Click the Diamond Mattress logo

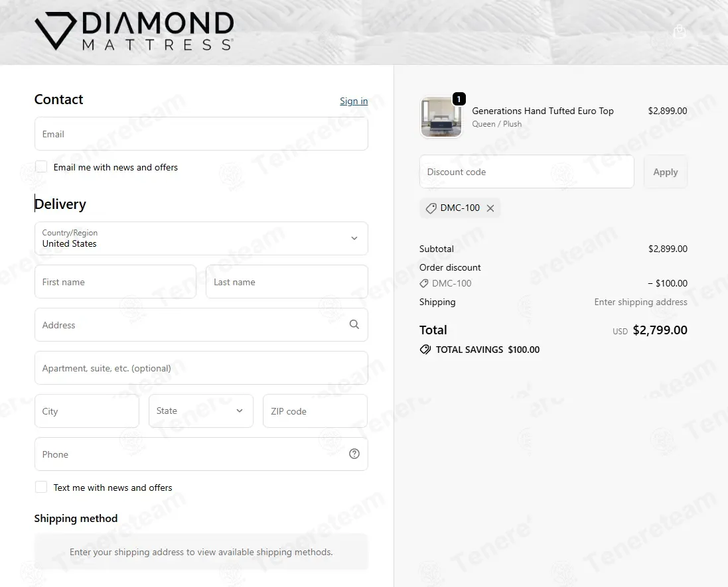click(x=134, y=31)
